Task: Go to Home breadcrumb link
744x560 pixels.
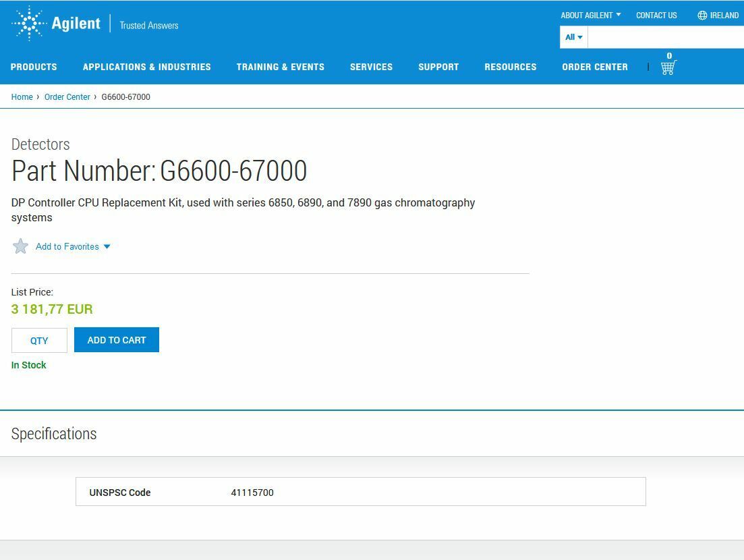Action: [x=22, y=97]
